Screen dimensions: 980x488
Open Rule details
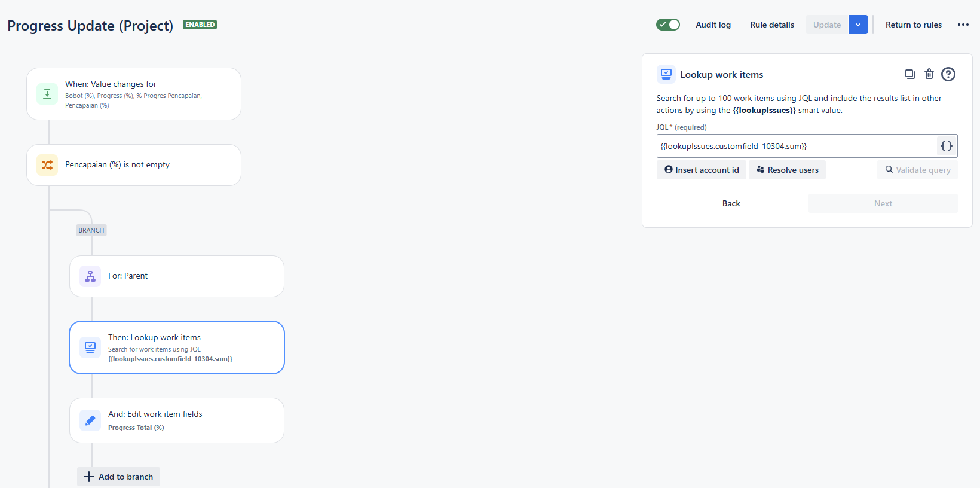tap(772, 25)
